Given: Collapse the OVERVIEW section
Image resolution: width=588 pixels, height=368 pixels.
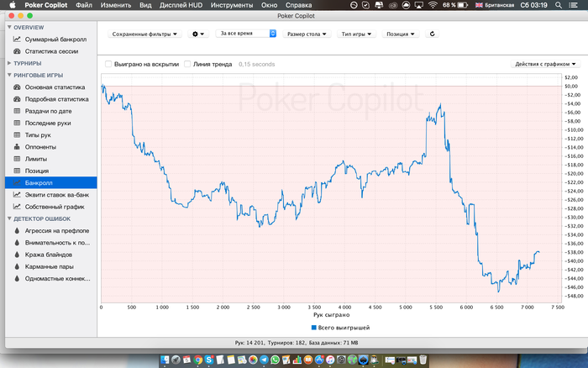Looking at the screenshot, I should (x=9, y=28).
